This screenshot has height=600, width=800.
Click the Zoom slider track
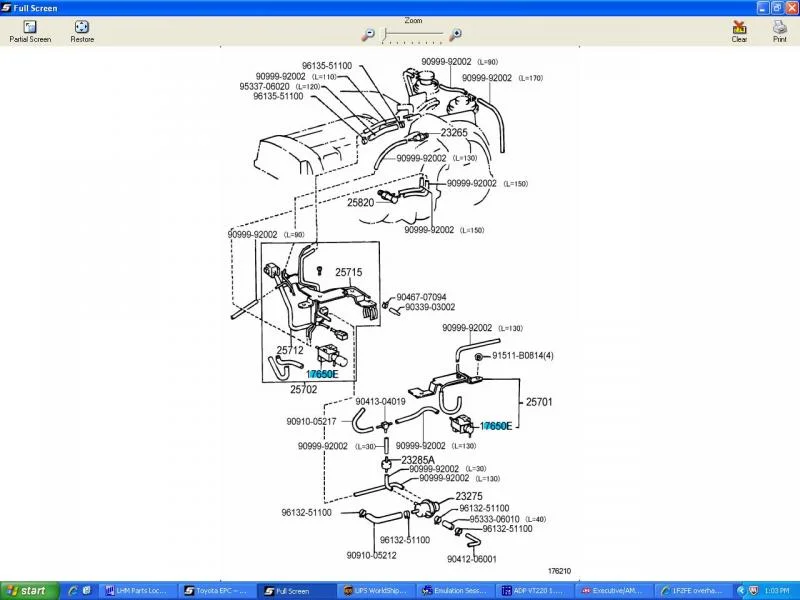tap(413, 34)
